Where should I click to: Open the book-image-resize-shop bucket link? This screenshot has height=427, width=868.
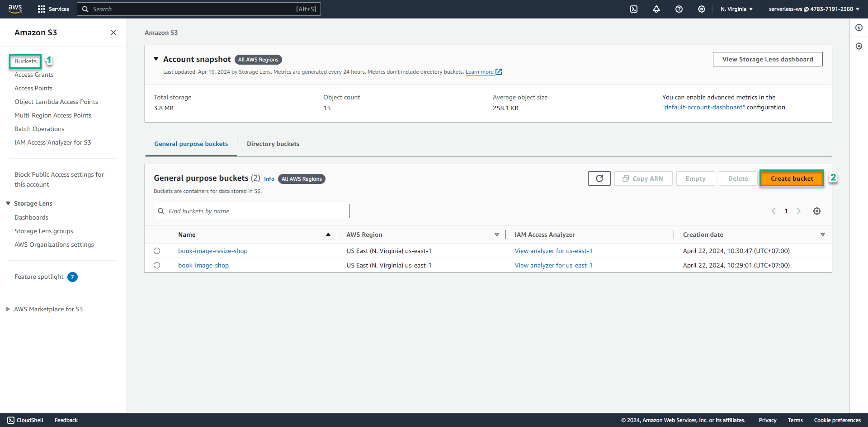point(213,251)
